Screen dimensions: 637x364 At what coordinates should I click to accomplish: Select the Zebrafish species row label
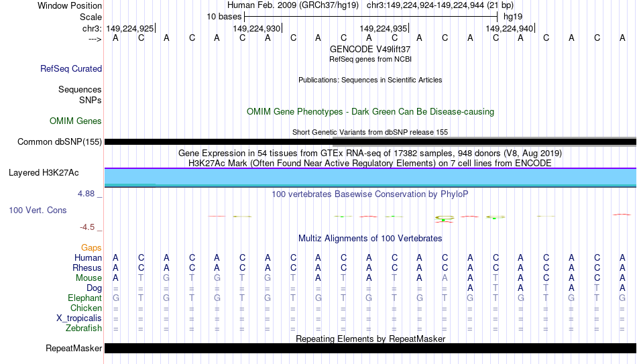(x=84, y=328)
